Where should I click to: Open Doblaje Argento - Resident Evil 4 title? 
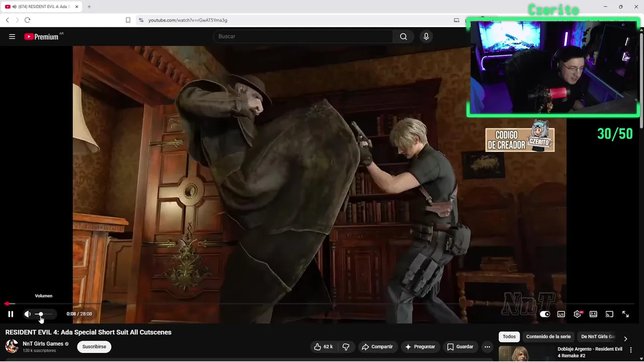point(590,352)
